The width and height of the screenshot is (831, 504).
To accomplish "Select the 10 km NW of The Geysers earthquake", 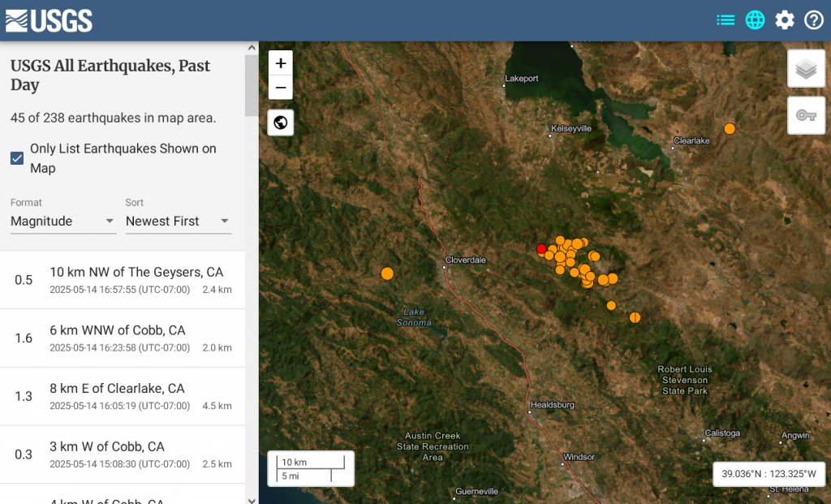I will [123, 280].
